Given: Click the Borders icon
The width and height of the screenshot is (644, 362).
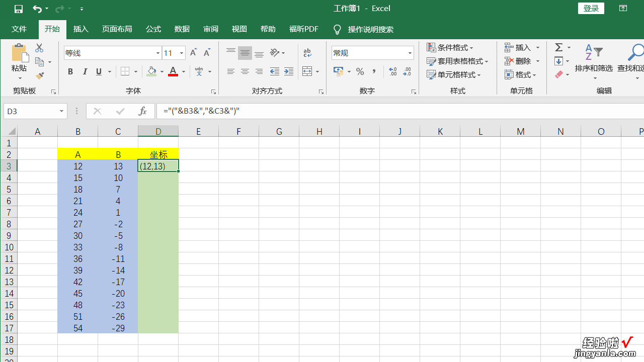Looking at the screenshot, I should [x=125, y=72].
